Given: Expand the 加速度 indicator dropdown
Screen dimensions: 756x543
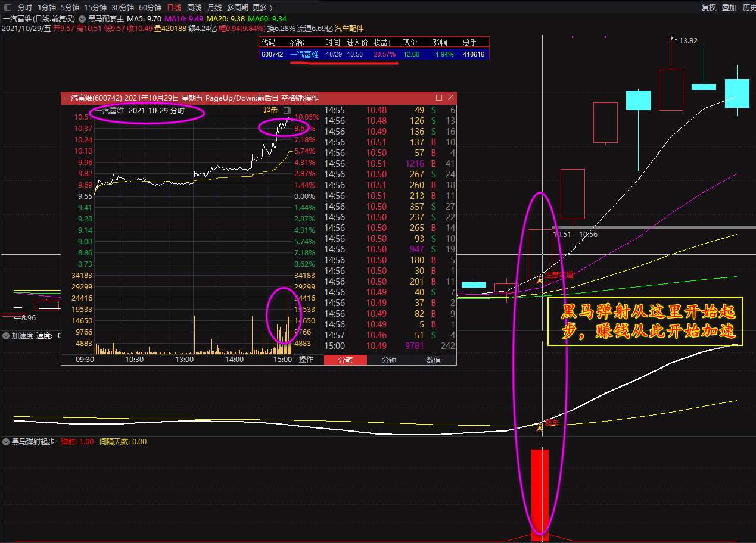Looking at the screenshot, I should tap(6, 336).
